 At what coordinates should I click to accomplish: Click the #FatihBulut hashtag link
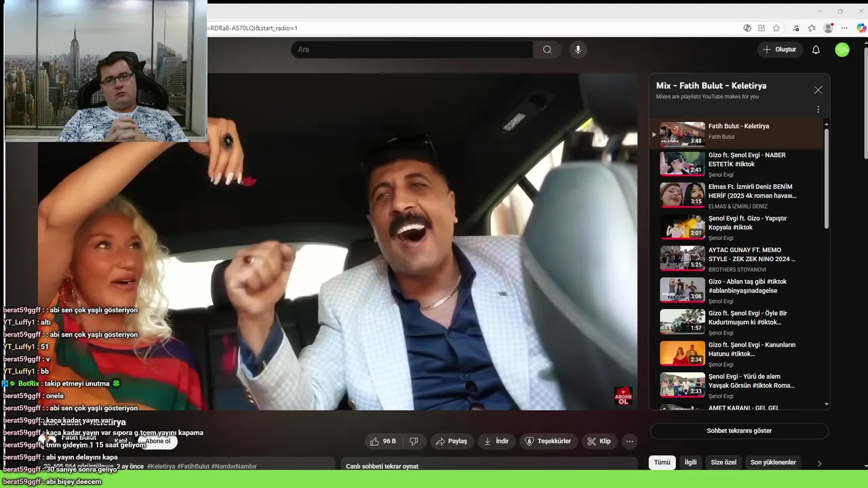point(193,466)
